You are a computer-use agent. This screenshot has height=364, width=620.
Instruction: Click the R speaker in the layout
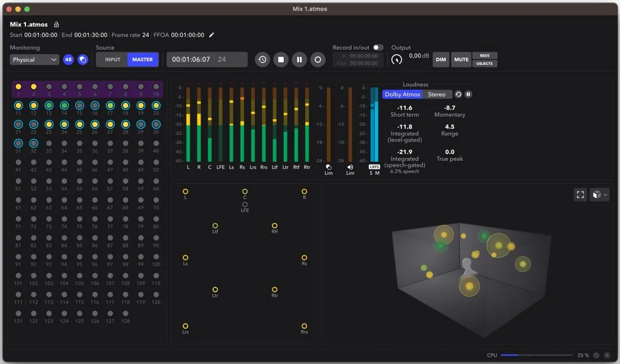click(x=304, y=191)
